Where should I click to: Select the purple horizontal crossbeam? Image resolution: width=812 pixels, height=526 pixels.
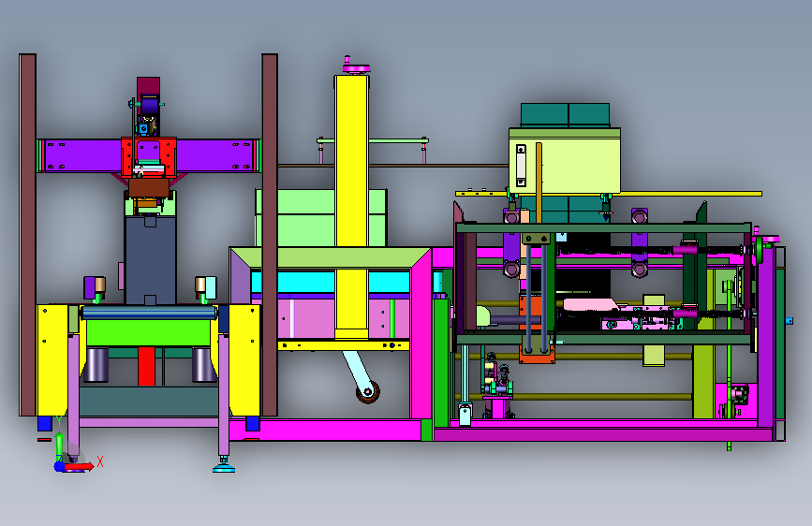point(148,155)
